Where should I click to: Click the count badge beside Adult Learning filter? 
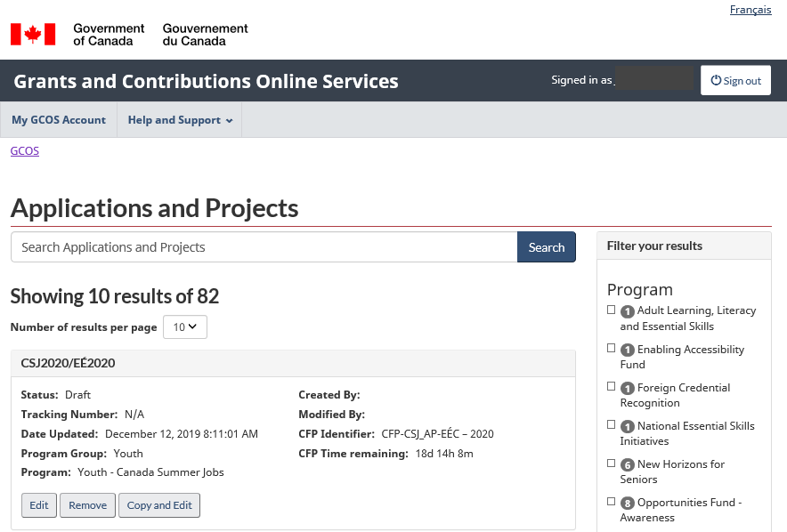[x=627, y=311]
